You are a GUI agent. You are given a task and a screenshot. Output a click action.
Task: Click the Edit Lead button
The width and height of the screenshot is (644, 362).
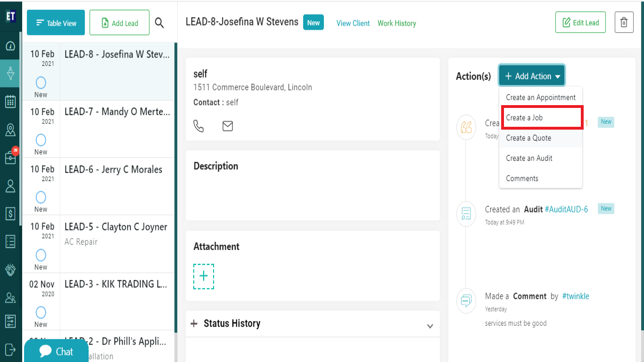coord(580,23)
